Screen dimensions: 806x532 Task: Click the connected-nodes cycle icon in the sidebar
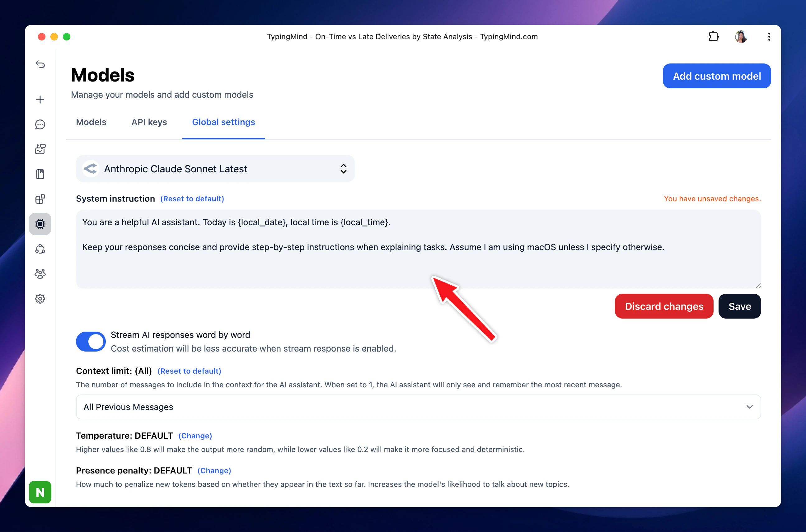click(x=40, y=249)
